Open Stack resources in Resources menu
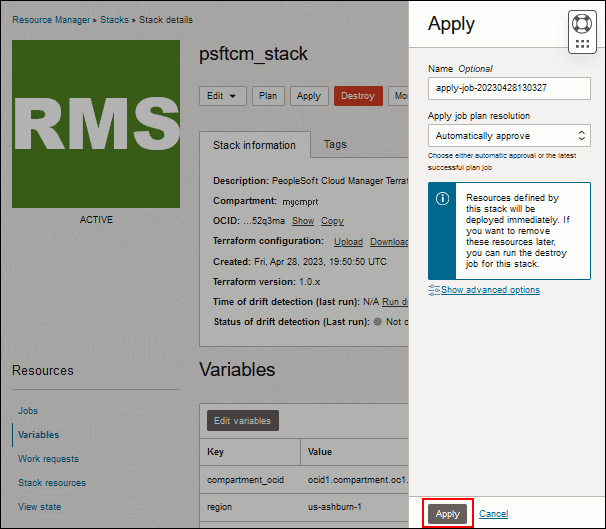Image resolution: width=606 pixels, height=529 pixels. [52, 483]
